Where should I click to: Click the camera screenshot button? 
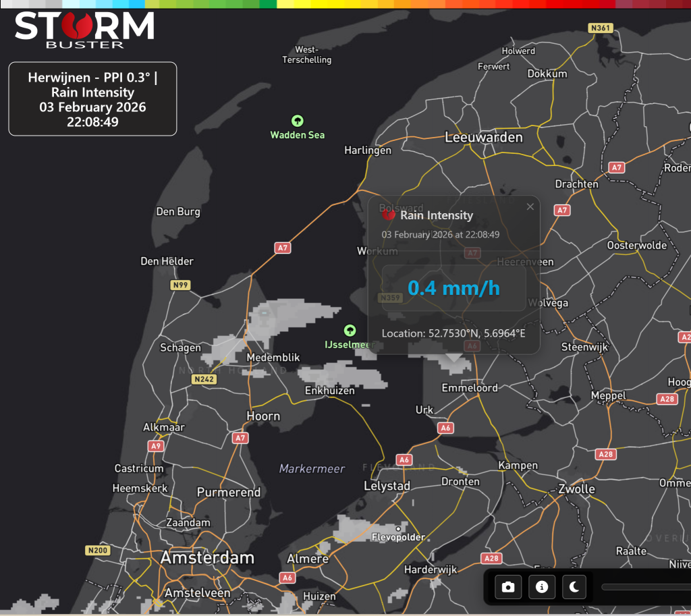508,587
